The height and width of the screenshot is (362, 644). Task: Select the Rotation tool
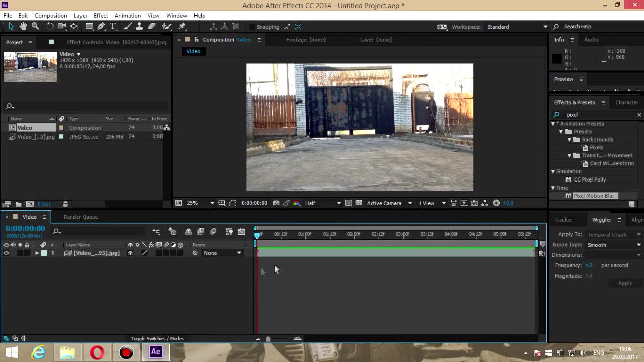click(x=50, y=26)
